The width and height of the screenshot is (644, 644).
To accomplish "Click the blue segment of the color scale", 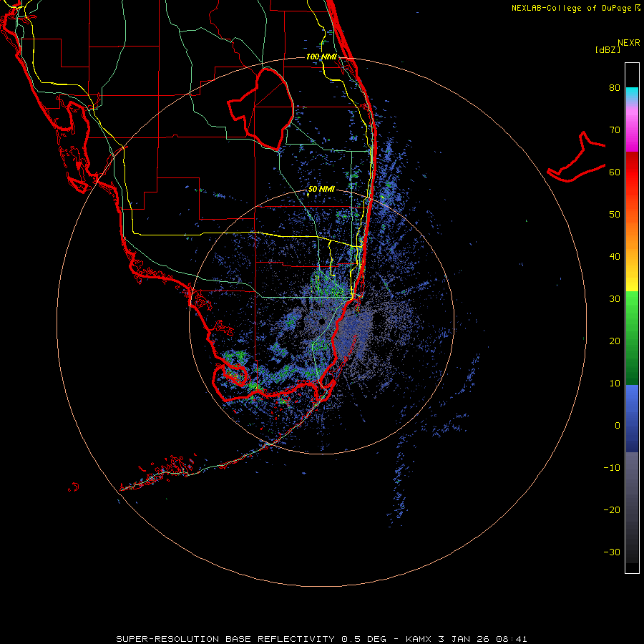I will [x=632, y=419].
